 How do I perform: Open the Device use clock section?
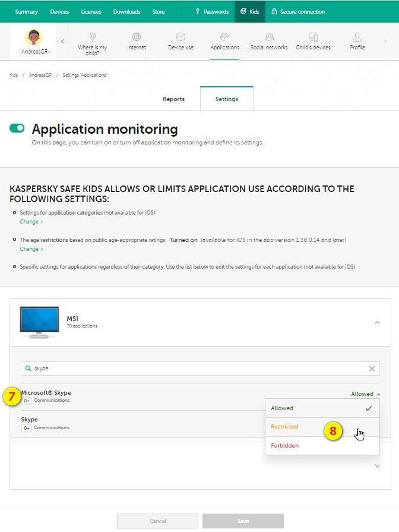180,37
